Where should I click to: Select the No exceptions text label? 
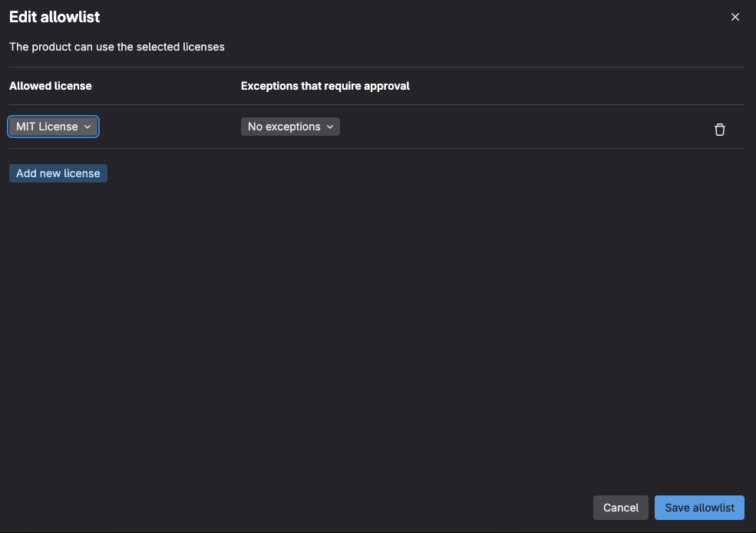(284, 127)
